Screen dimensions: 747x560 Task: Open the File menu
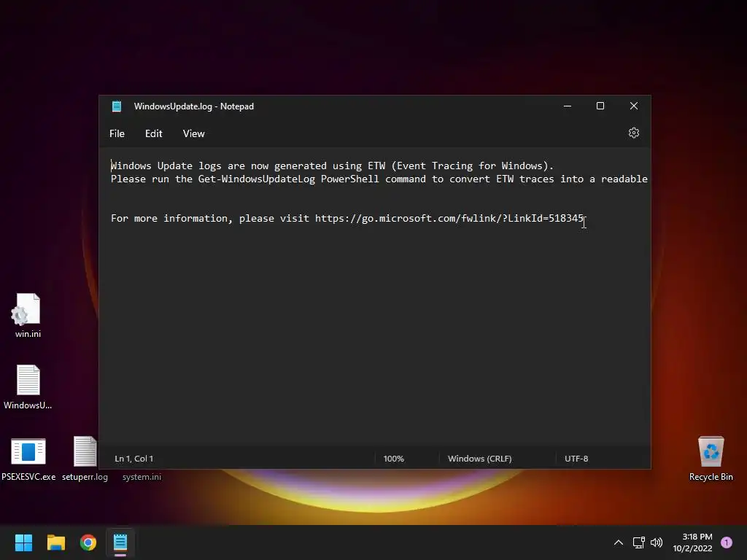click(117, 134)
